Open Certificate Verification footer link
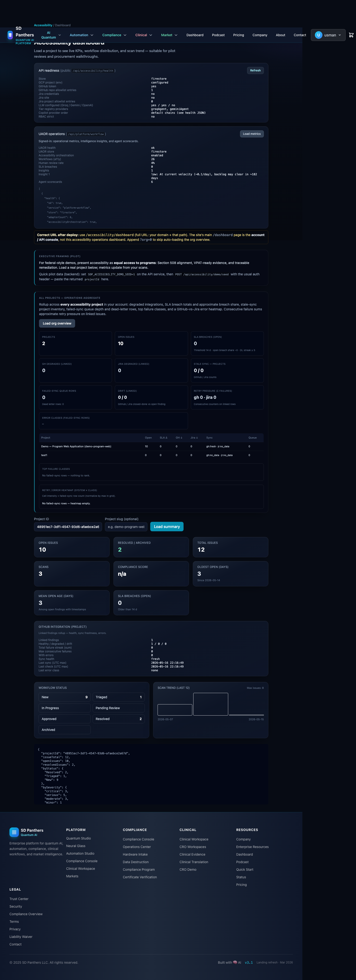Viewport: 356px width, 980px height. [140, 877]
